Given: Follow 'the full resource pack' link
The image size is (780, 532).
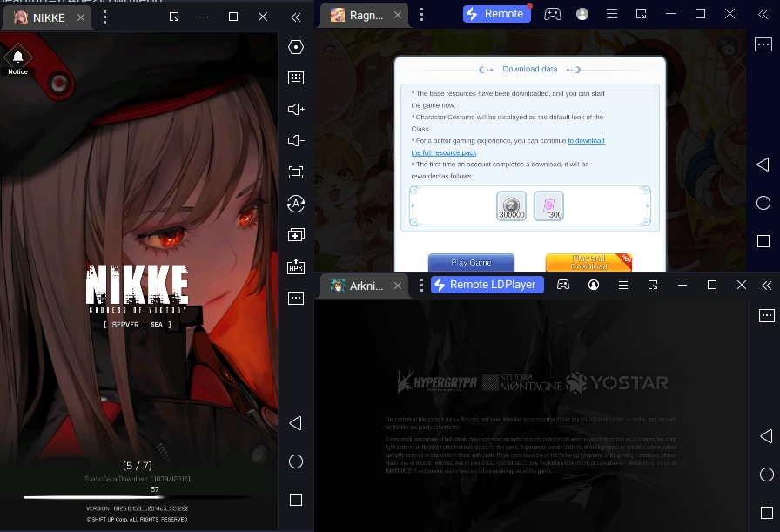Looking at the screenshot, I should coord(444,152).
